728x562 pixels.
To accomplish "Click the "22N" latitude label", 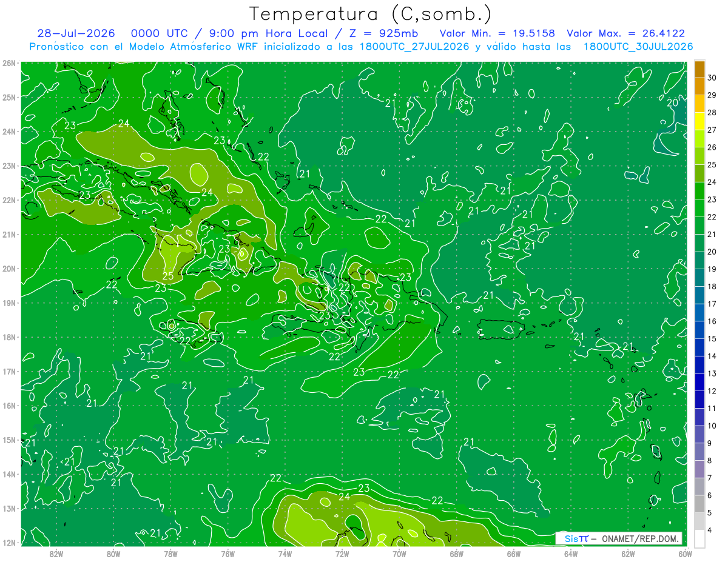I will (x=8, y=200).
